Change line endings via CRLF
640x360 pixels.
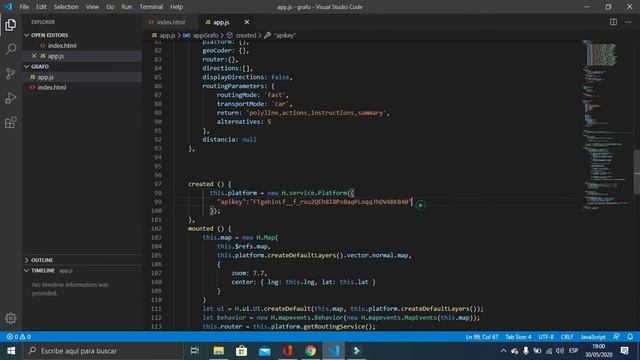[567, 337]
